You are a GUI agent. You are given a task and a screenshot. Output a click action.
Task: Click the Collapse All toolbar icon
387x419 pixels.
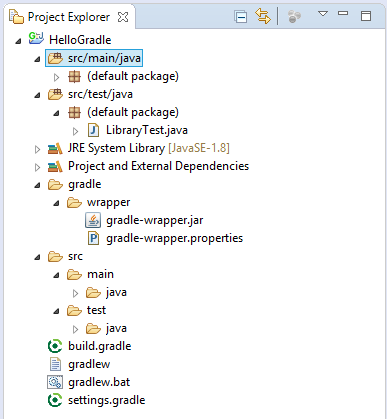(x=240, y=16)
